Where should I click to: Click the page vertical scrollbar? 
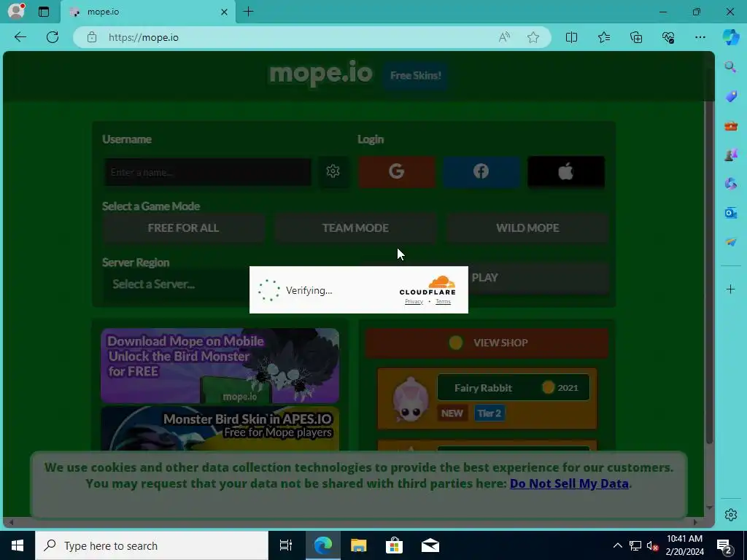[709, 271]
